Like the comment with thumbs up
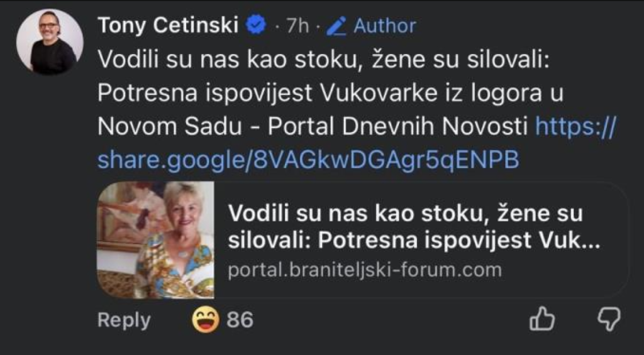This screenshot has height=355, width=644. tap(541, 319)
